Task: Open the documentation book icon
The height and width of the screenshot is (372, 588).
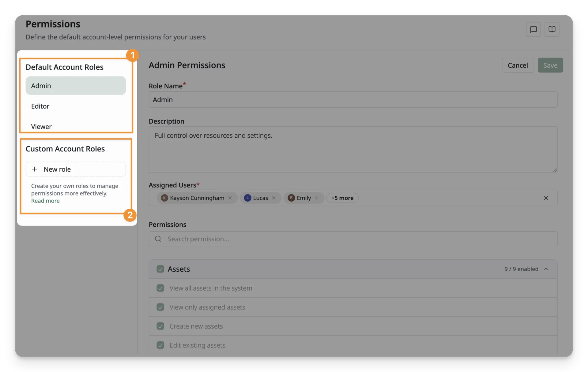Action: [552, 29]
